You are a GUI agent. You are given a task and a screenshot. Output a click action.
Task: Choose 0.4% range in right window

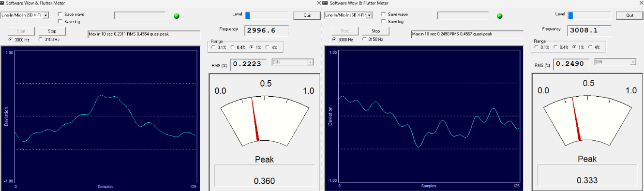click(556, 47)
